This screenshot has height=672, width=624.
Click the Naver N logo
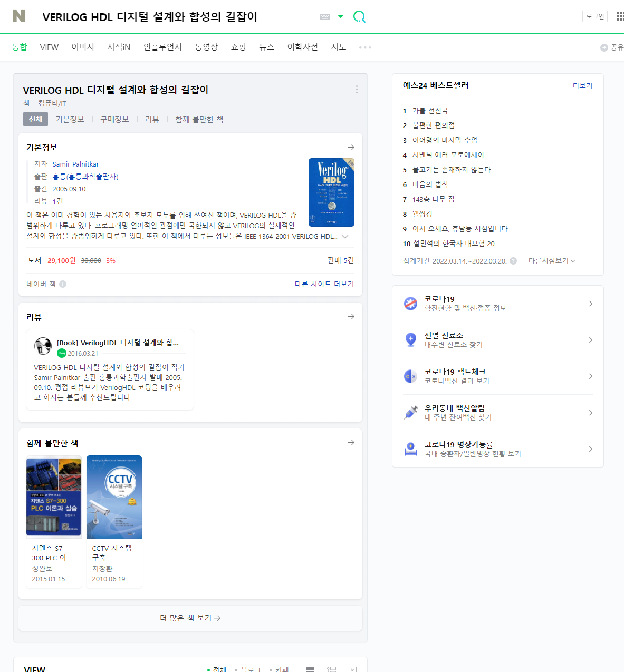coord(19,16)
